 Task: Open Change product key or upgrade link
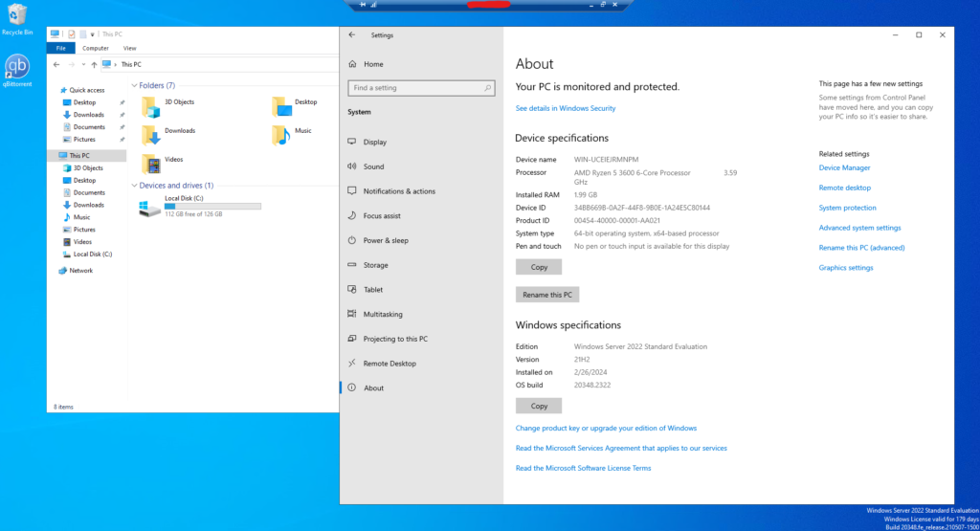(x=606, y=428)
